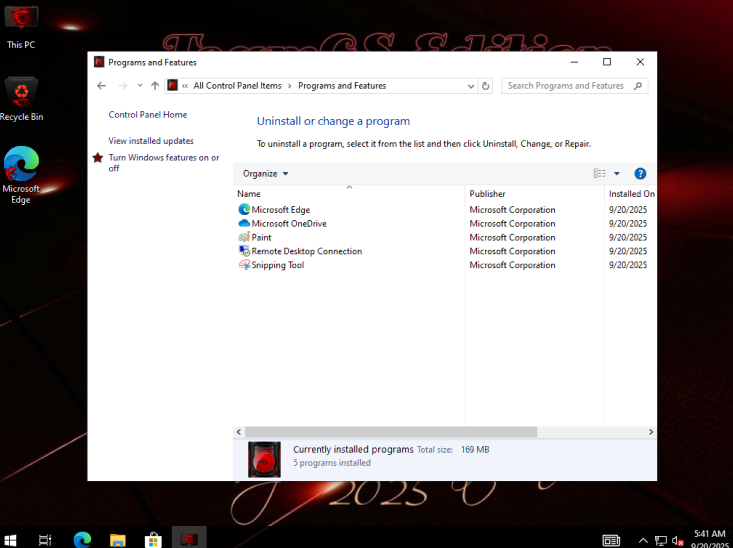Click Programs and Features breadcrumb
The image size is (733, 548).
(342, 86)
